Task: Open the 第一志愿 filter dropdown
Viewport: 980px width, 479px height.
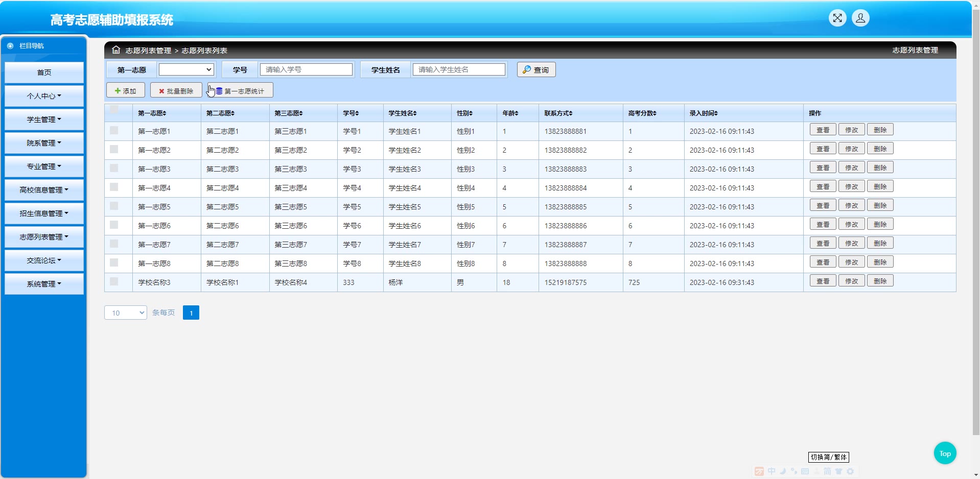Action: 186,69
